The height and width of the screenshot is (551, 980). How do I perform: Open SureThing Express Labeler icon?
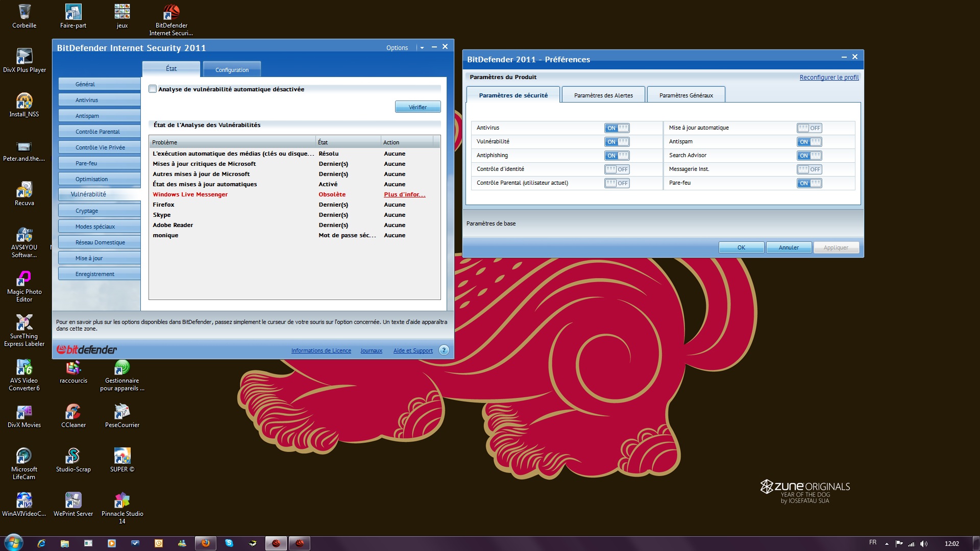(24, 331)
